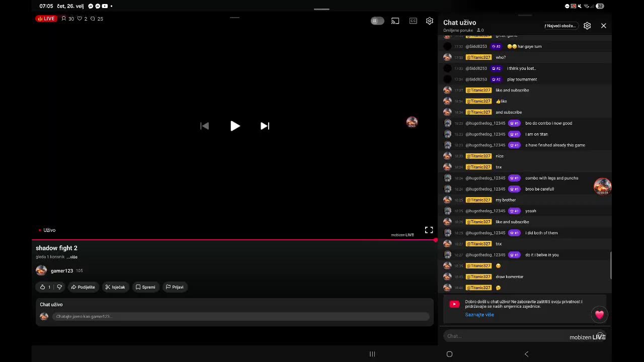
Task: Click the 'Omiljene poruke' label in chat header
Action: coord(458,31)
